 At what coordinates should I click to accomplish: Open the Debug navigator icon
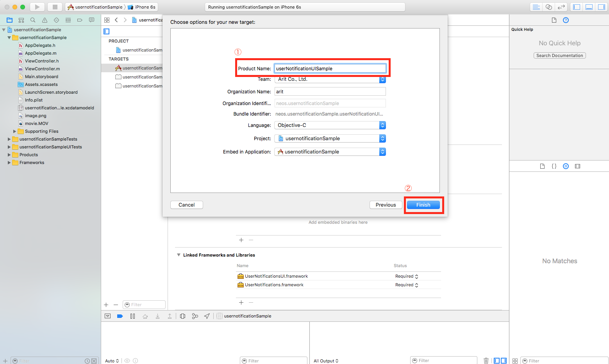68,20
